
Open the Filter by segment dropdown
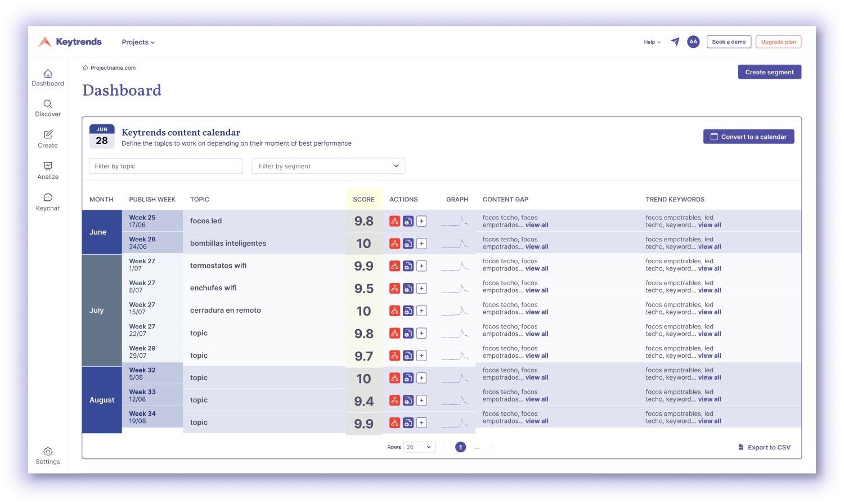[328, 166]
